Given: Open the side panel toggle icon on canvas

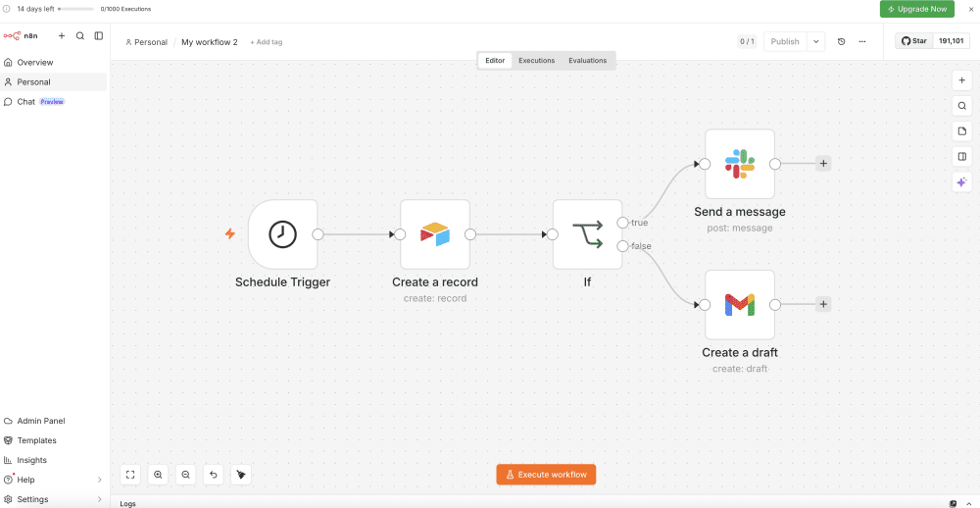Looking at the screenshot, I should (x=962, y=156).
